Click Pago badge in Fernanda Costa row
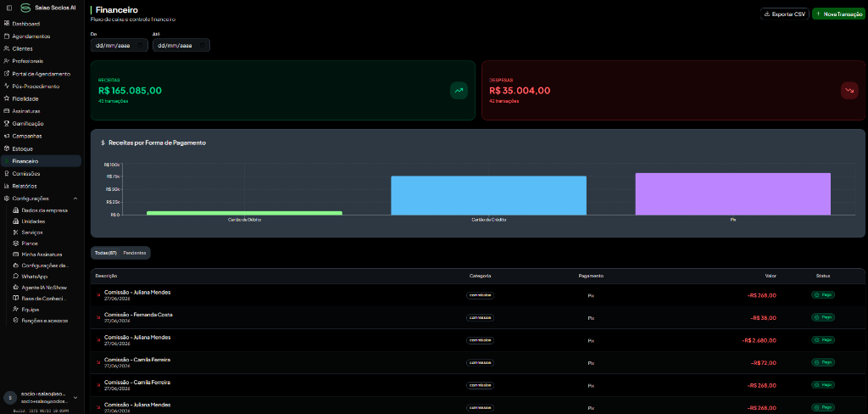The width and height of the screenshot is (868, 414). pyautogui.click(x=822, y=317)
